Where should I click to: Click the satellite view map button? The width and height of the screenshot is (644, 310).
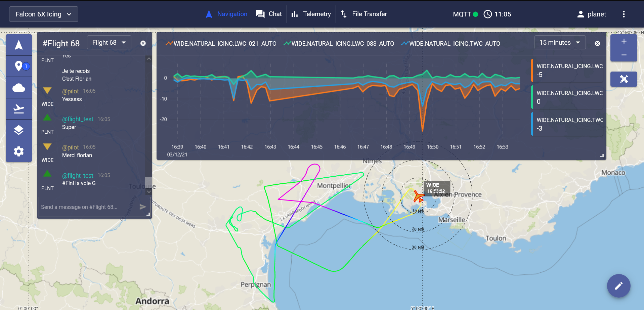624,79
